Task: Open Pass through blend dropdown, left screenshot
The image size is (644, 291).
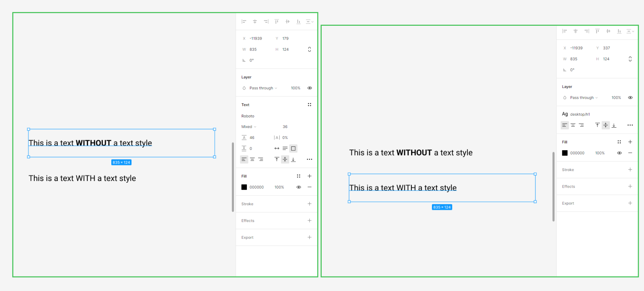Action: tap(263, 88)
